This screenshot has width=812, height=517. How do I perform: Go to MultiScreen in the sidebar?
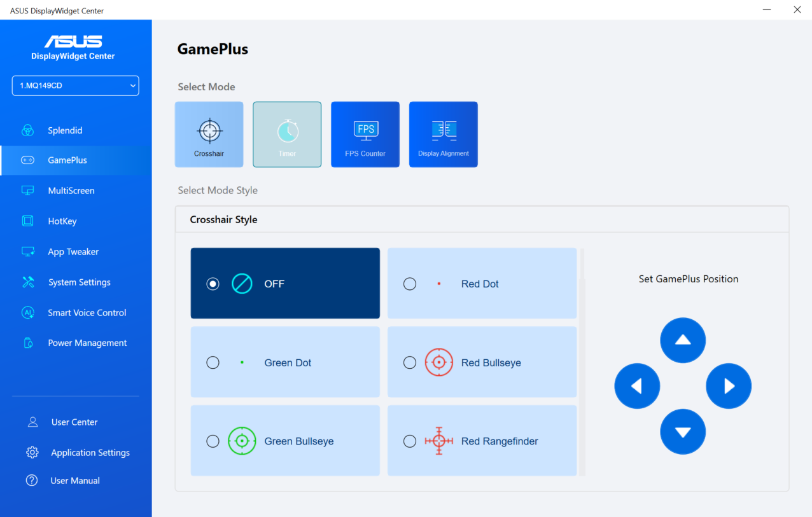point(71,191)
